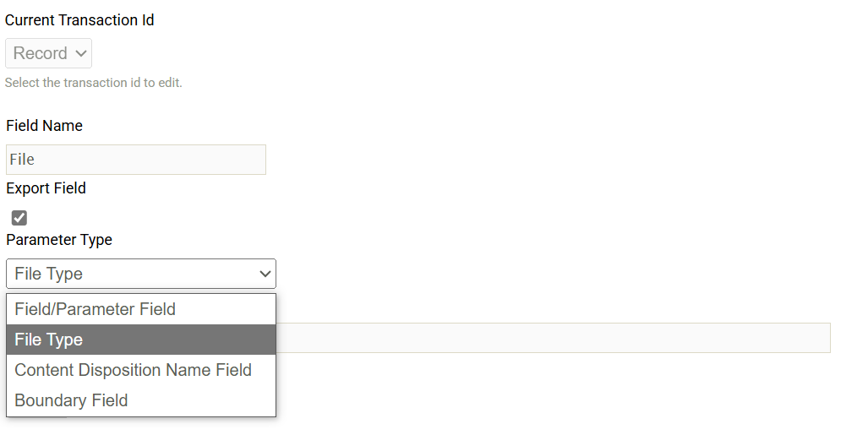This screenshot has width=868, height=435.
Task: Click the Field Name input containing "File"
Action: coord(135,160)
